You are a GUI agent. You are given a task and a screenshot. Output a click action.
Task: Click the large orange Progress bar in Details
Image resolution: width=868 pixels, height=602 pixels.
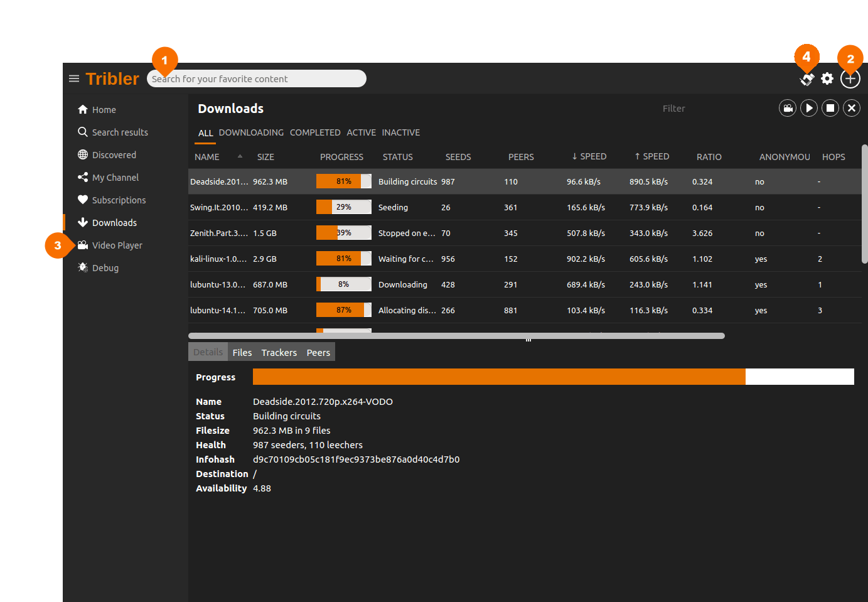pos(554,377)
